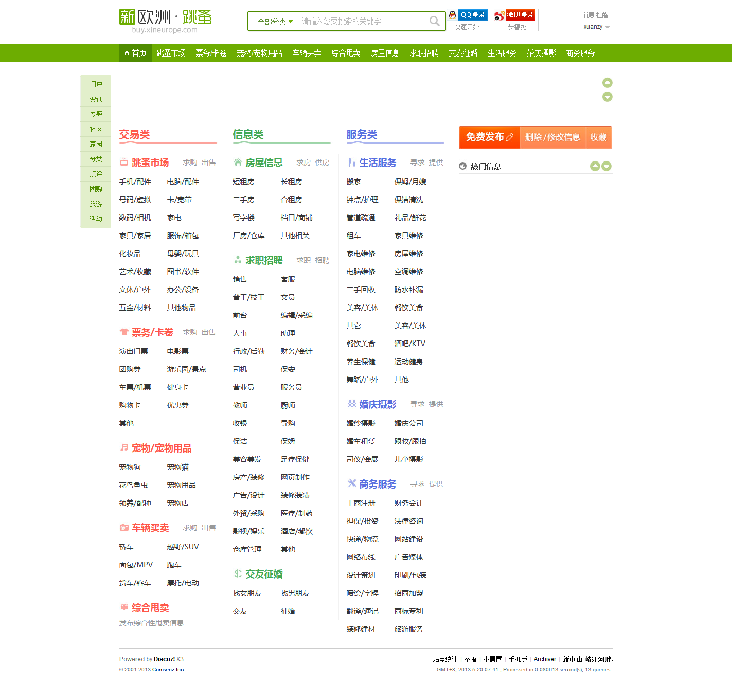This screenshot has height=700, width=732.
Task: Click the pencil icon on 免费发布
Action: pyautogui.click(x=511, y=137)
